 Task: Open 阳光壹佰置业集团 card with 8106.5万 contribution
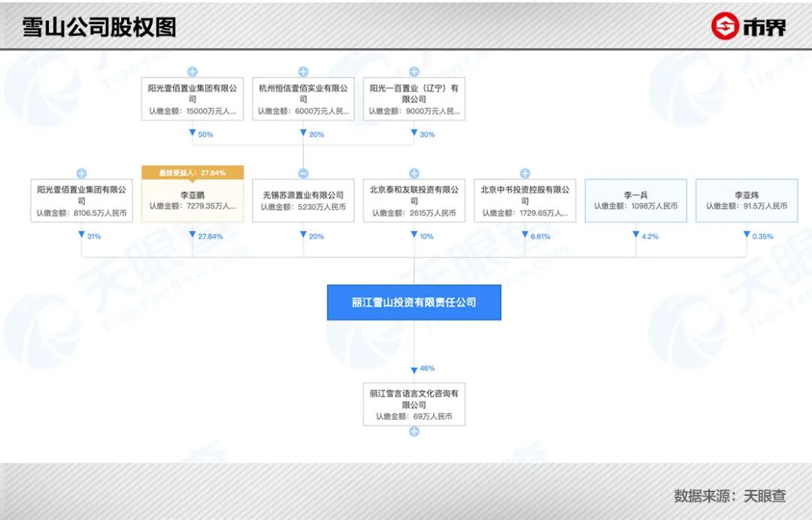[x=81, y=201]
